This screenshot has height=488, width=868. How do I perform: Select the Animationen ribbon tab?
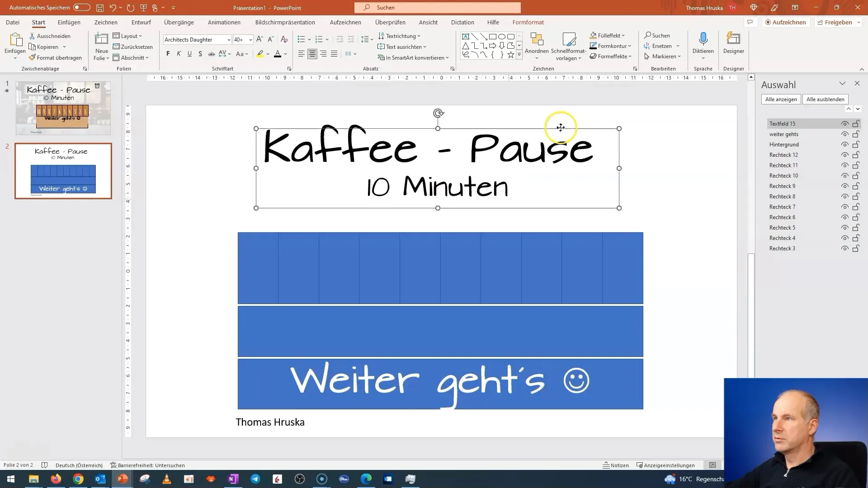coord(224,22)
